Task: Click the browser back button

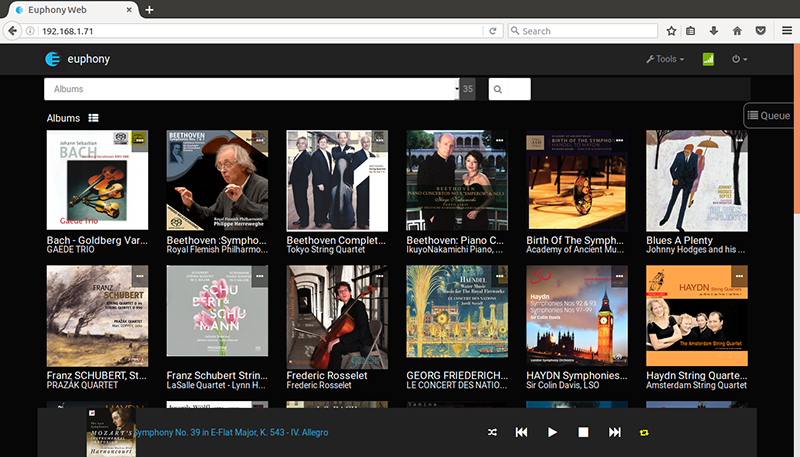Action: click(12, 31)
